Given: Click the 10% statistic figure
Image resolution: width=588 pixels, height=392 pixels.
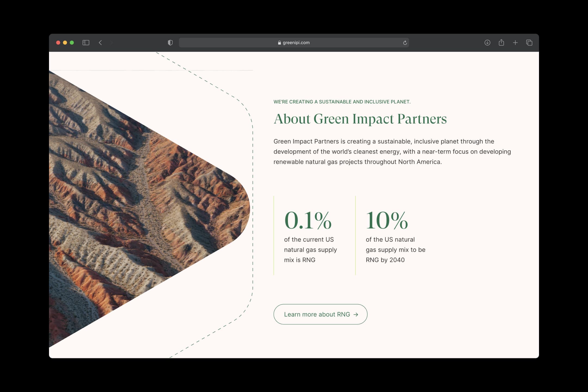Looking at the screenshot, I should (387, 220).
